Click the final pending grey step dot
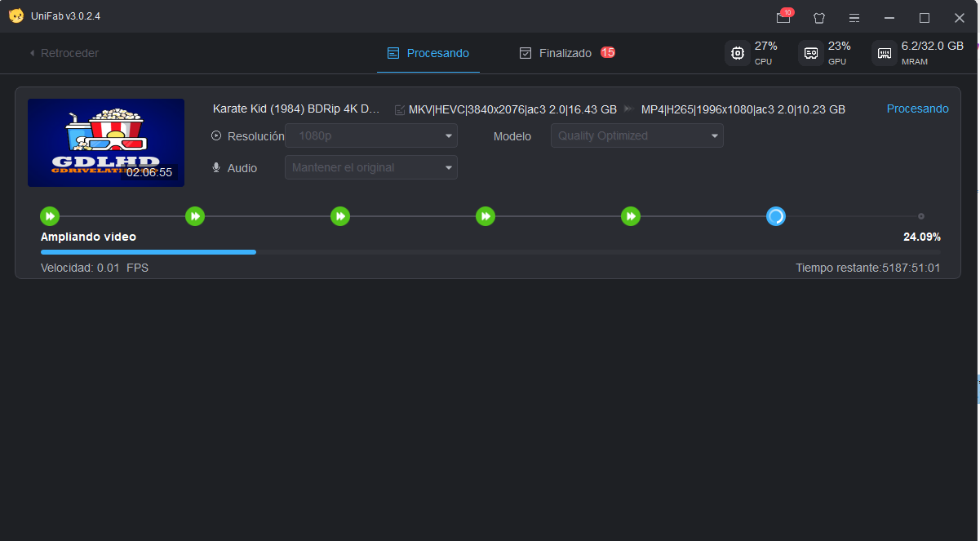The width and height of the screenshot is (980, 541). click(x=921, y=216)
